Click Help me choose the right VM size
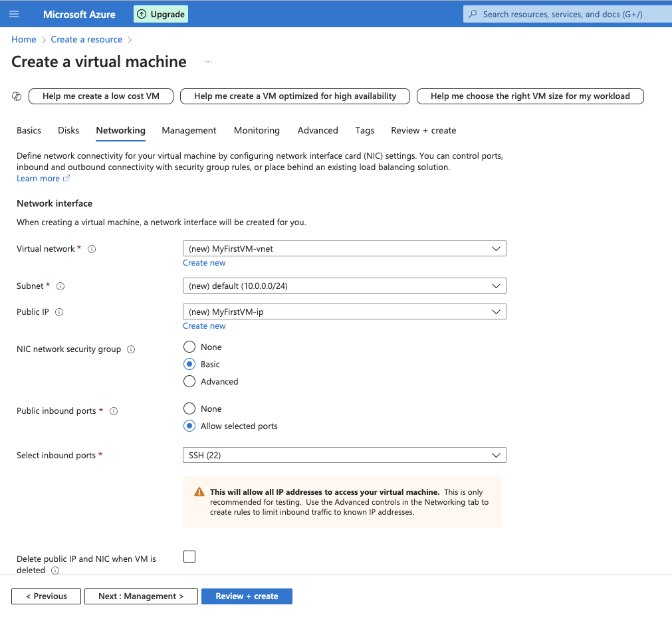The height and width of the screenshot is (617, 672). (530, 96)
